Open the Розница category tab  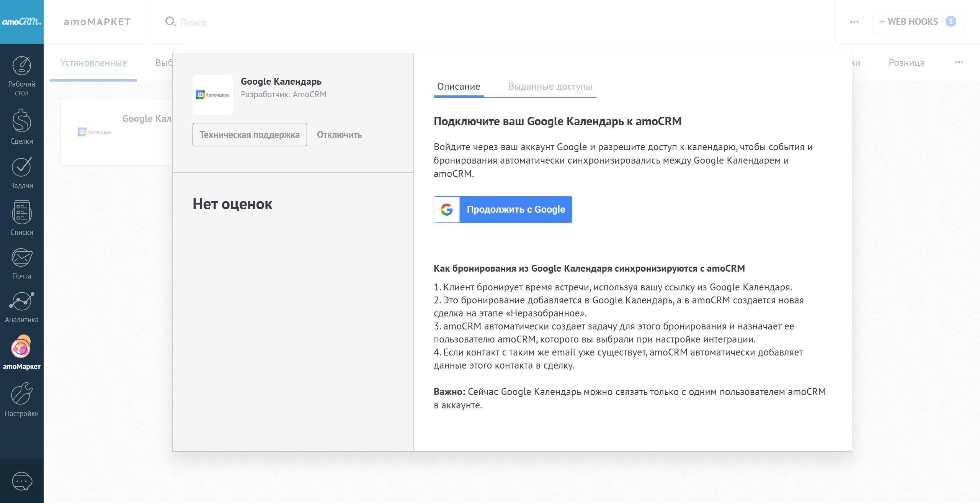906,63
